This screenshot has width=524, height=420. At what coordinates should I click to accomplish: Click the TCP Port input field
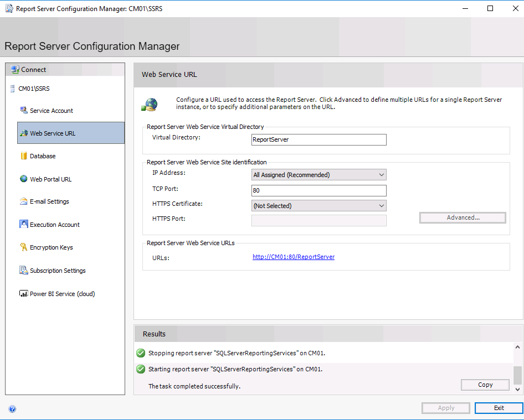pyautogui.click(x=319, y=190)
